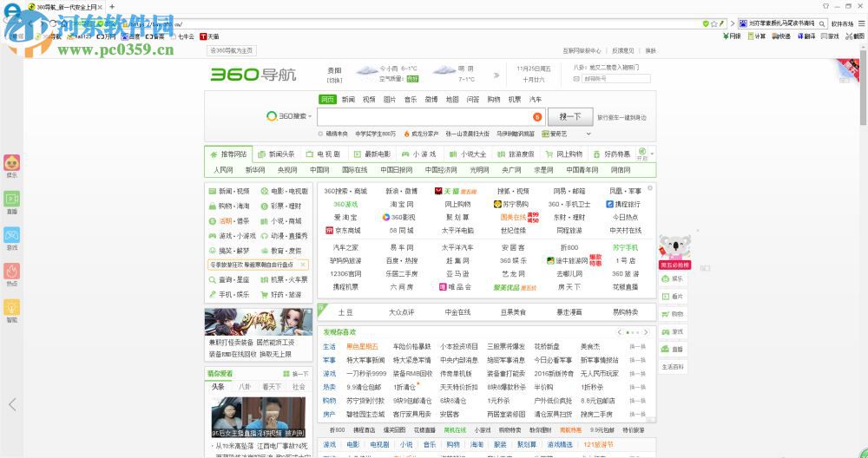Click the 搜一下 search button
This screenshot has width=868, height=458.
point(569,117)
